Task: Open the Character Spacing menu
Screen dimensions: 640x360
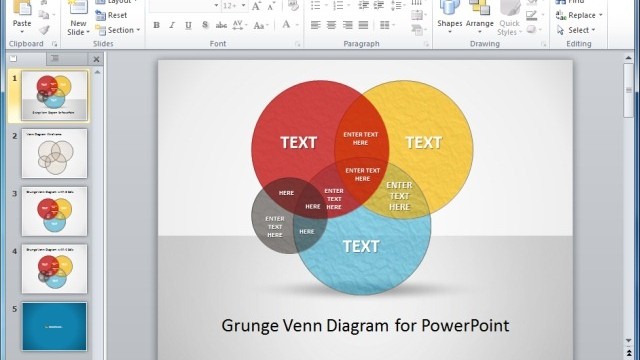Action: coord(240,25)
